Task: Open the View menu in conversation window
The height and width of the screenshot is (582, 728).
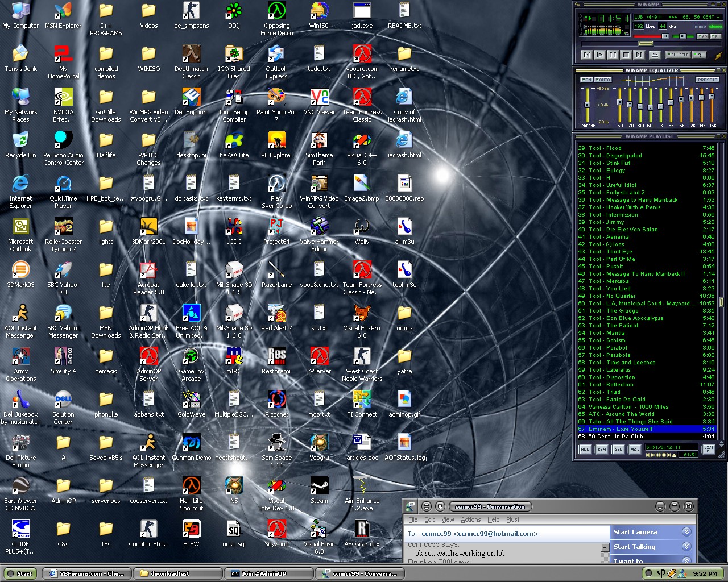Action: [x=448, y=519]
